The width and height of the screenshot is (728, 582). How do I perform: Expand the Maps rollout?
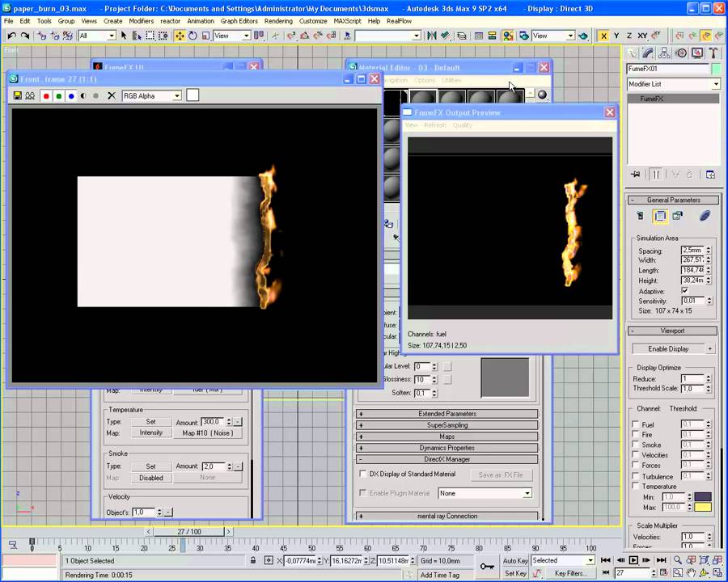coord(447,436)
